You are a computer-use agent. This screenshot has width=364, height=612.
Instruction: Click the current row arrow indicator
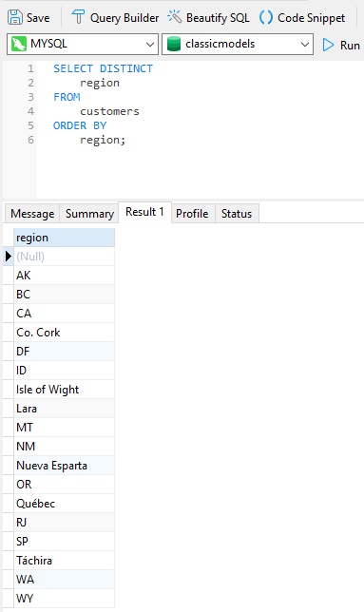coord(9,257)
